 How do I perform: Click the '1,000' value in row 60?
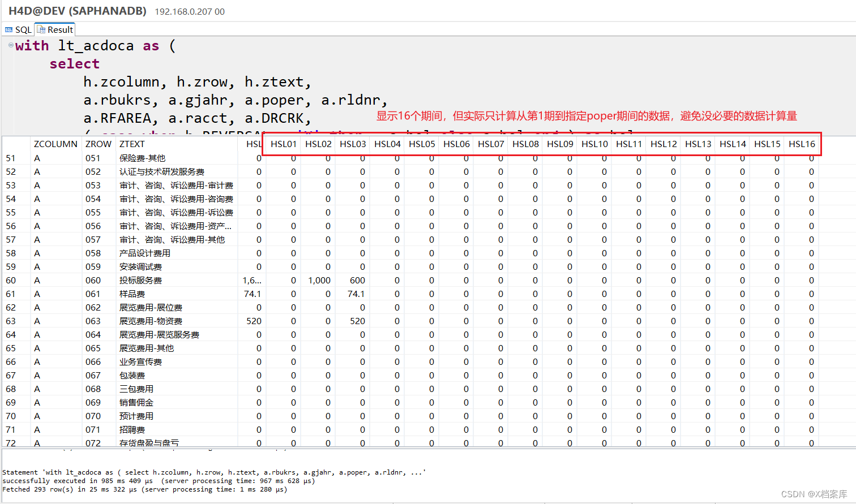point(319,280)
